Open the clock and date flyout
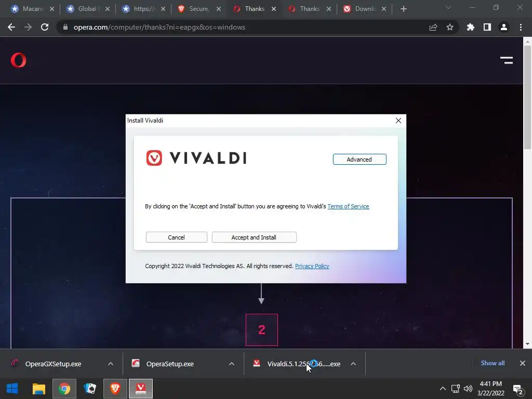 (490, 389)
